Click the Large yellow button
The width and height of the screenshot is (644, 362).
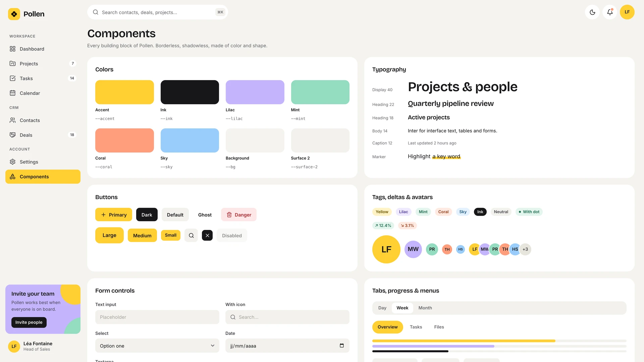109,235
